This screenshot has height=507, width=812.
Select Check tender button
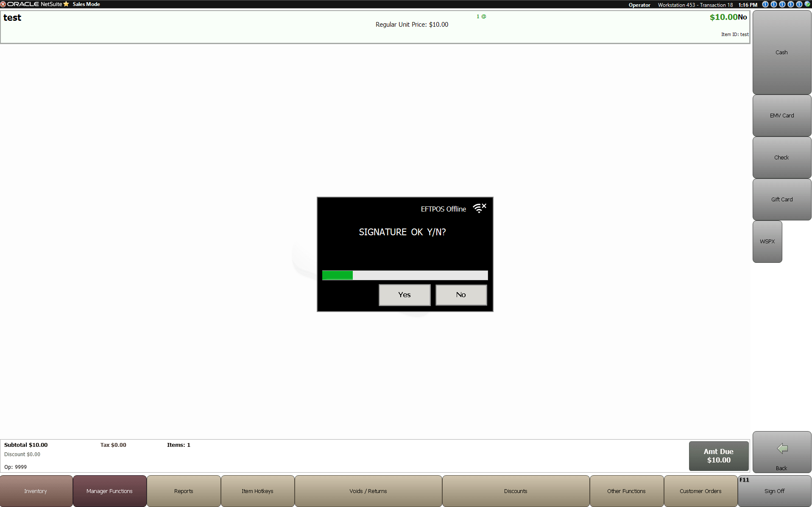coord(782,157)
